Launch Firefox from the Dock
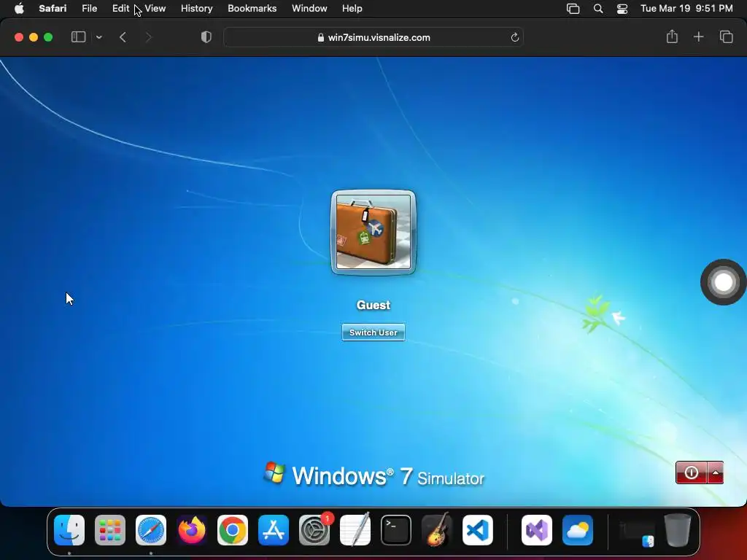 click(192, 530)
